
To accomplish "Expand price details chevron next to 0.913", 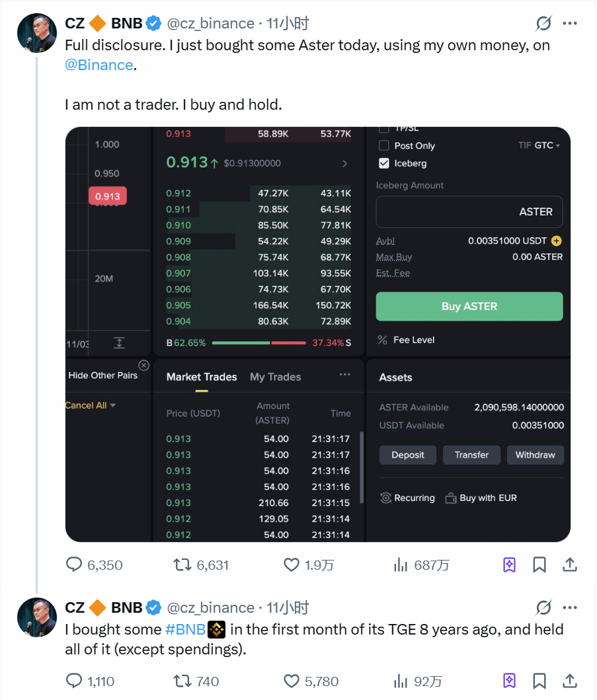I will pos(344,163).
